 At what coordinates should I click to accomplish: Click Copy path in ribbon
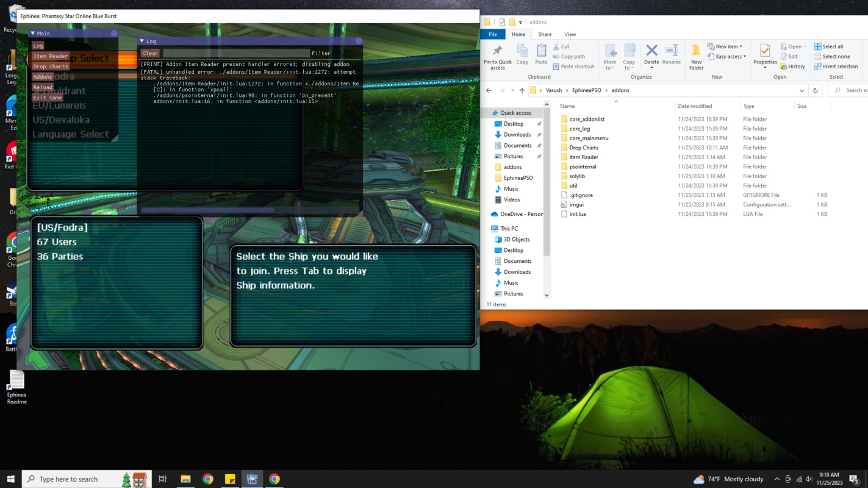click(569, 57)
